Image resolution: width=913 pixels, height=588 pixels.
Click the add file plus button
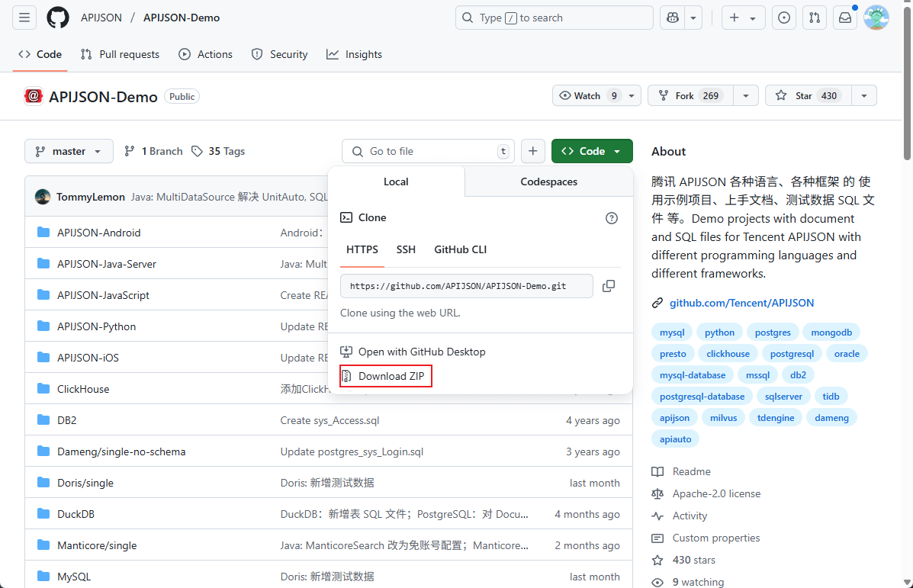click(533, 151)
